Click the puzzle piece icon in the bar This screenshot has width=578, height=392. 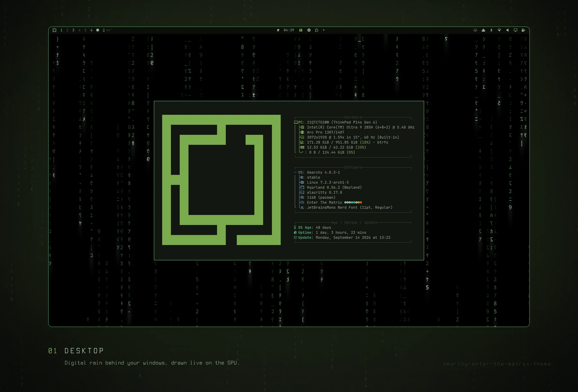click(317, 30)
